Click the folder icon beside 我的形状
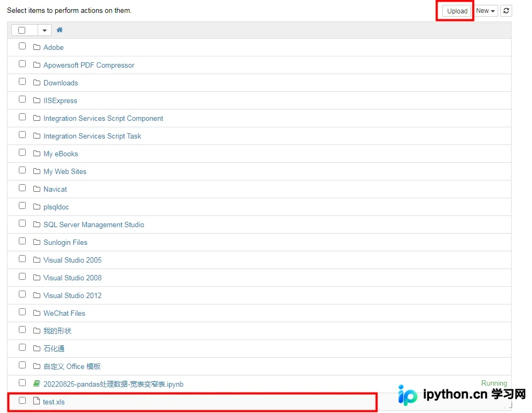532x413 pixels. click(x=37, y=330)
